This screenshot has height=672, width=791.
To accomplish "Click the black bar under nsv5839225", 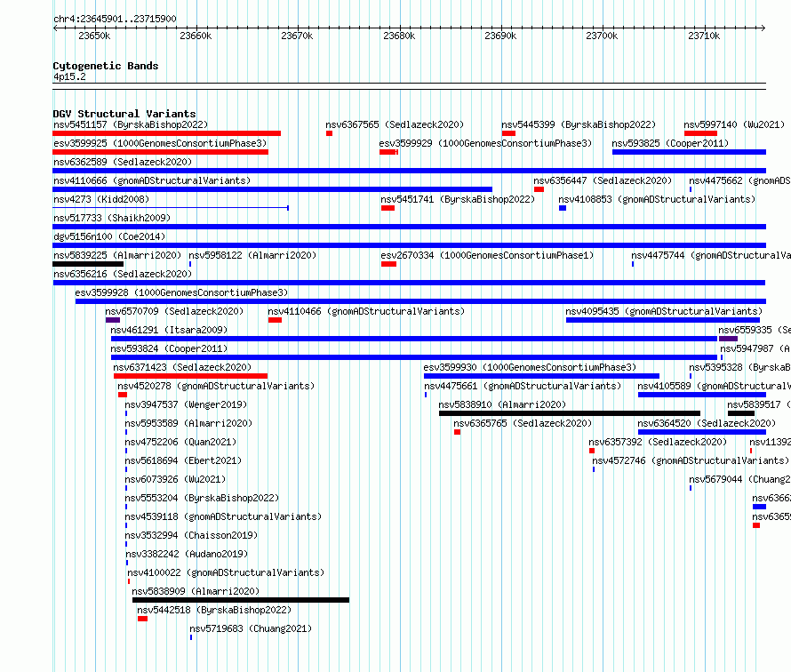I will [x=88, y=264].
